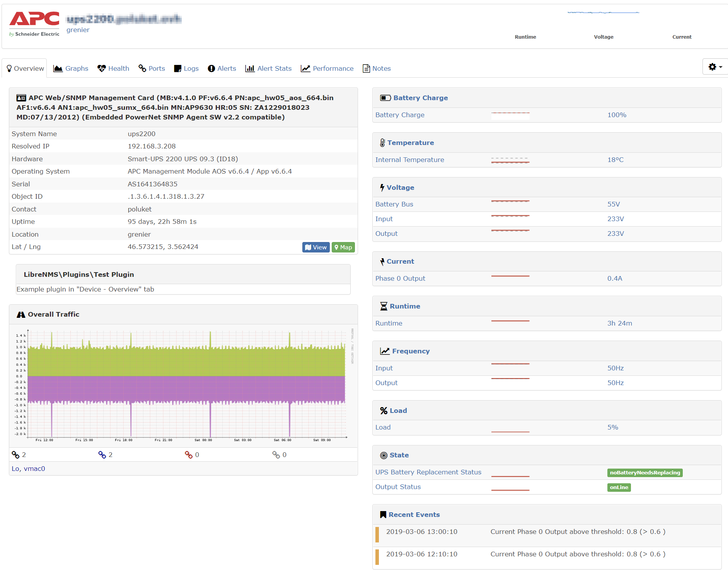This screenshot has height=578, width=728.
Task: Click the View map button
Action: coord(316,247)
